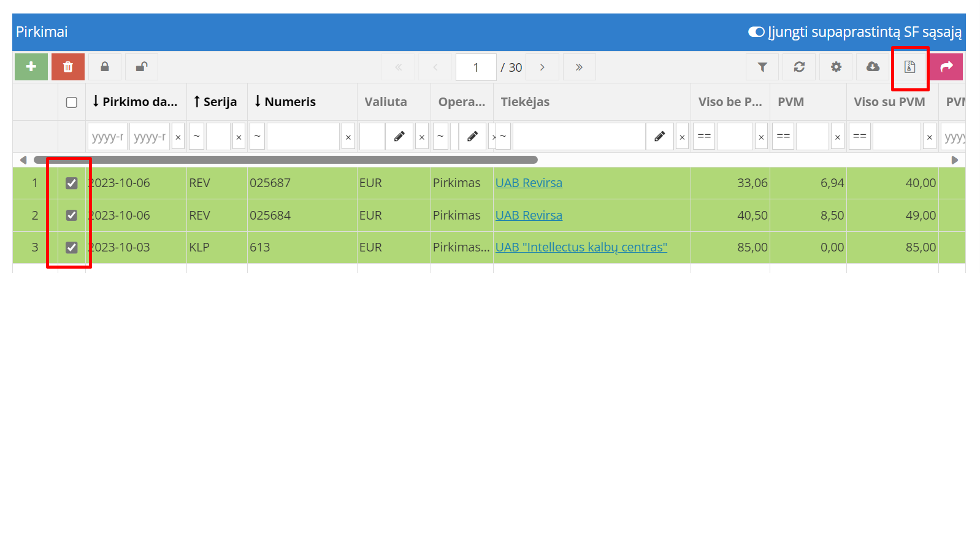Screen dimensions: 980x552
Task: Click the cloud download icon
Action: (873, 67)
